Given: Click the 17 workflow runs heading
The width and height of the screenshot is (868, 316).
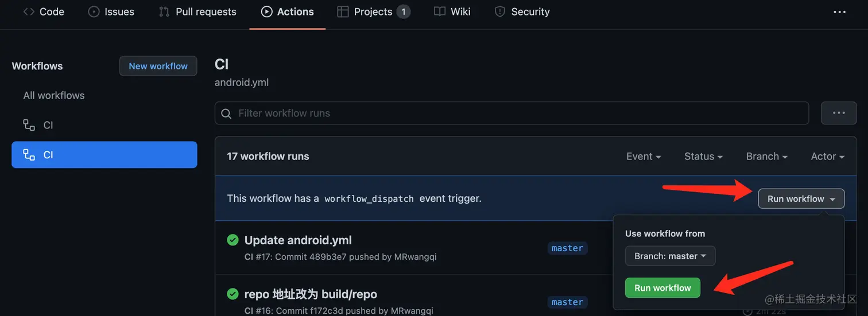Looking at the screenshot, I should 268,156.
